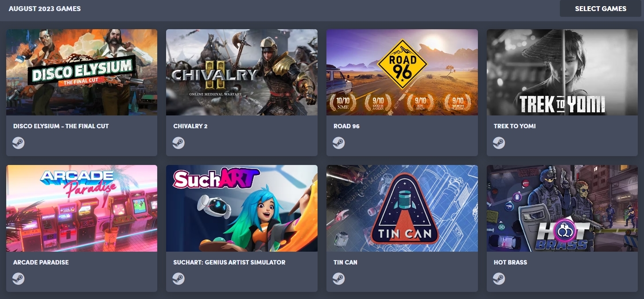Viewport: 644px width, 299px height.
Task: Click Steam icon under Road 96
Action: (339, 143)
